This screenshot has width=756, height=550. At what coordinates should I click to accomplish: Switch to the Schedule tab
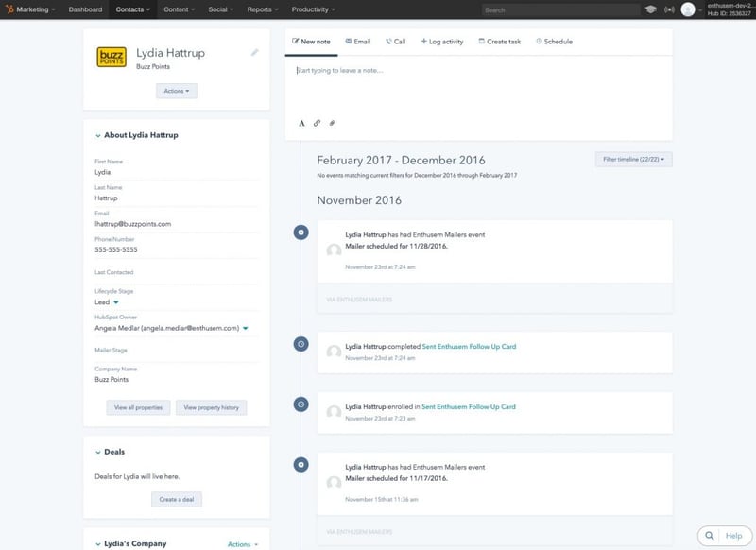pos(554,42)
